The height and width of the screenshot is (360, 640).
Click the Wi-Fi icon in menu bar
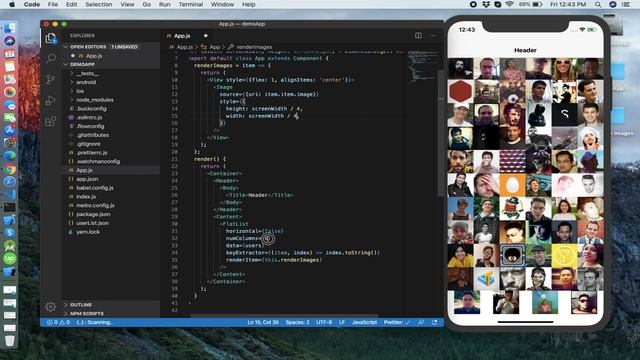click(x=509, y=4)
